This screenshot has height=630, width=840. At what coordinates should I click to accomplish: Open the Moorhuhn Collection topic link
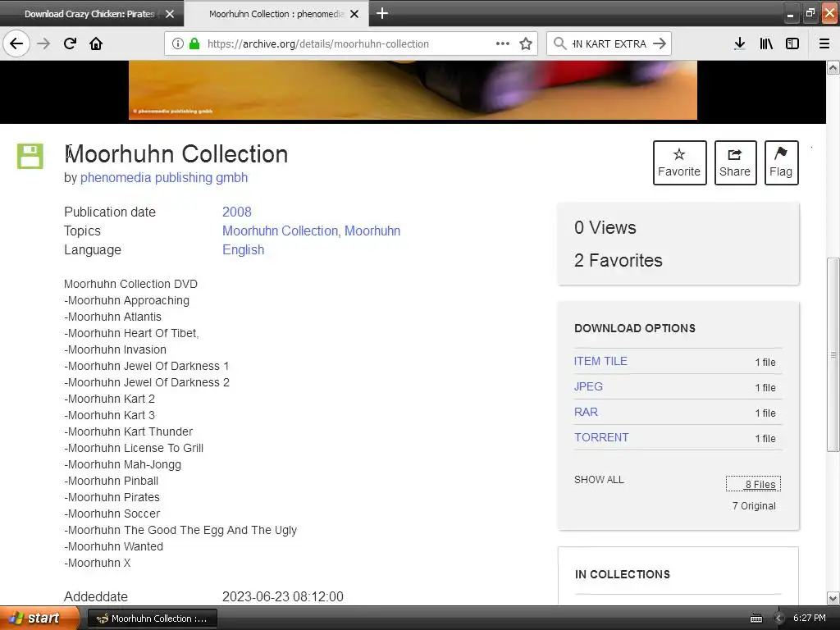coord(280,231)
